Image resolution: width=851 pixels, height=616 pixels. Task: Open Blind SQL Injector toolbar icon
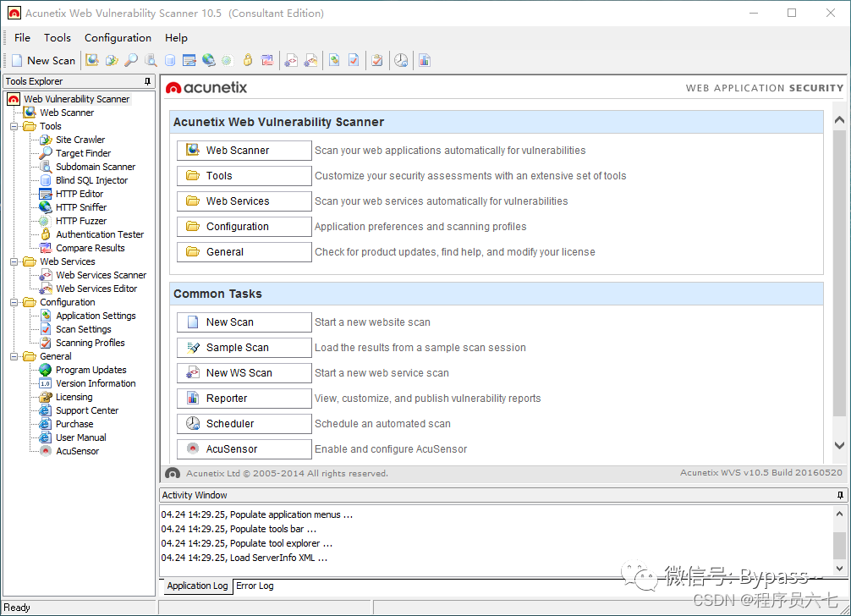click(170, 60)
